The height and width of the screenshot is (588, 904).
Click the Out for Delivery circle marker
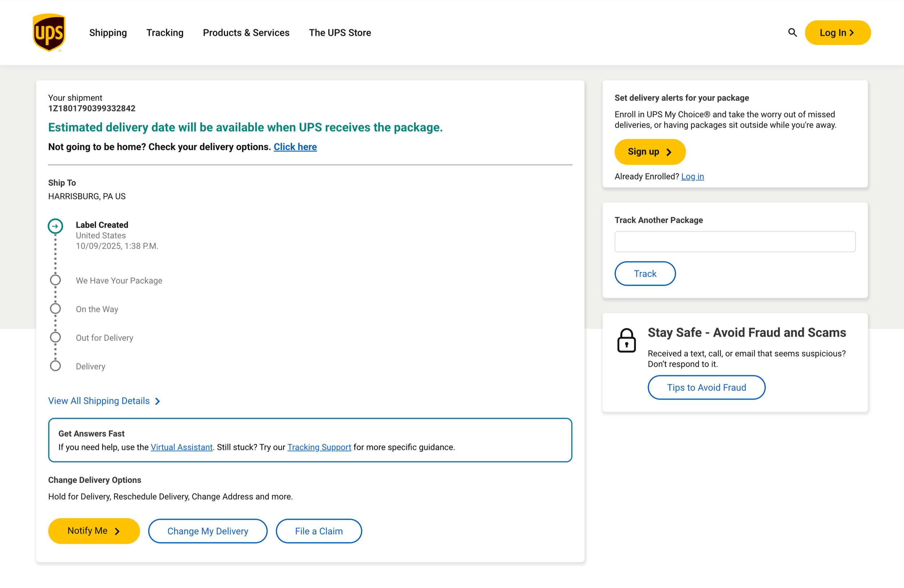click(55, 337)
